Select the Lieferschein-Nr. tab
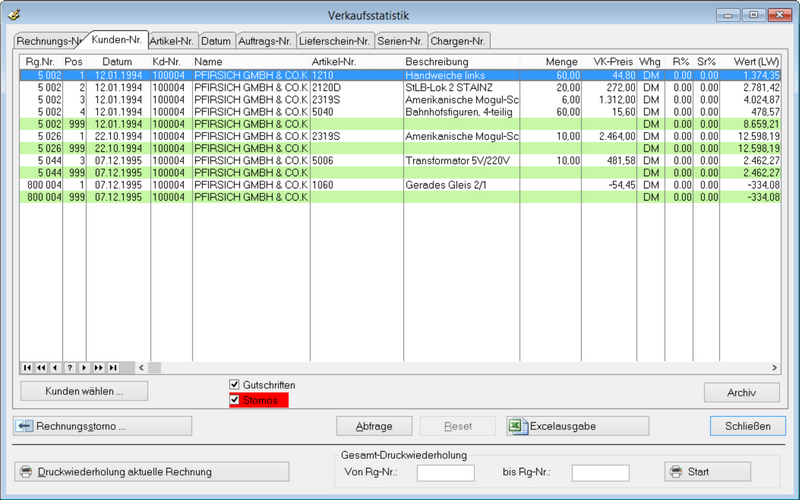800x500 pixels. coord(335,41)
